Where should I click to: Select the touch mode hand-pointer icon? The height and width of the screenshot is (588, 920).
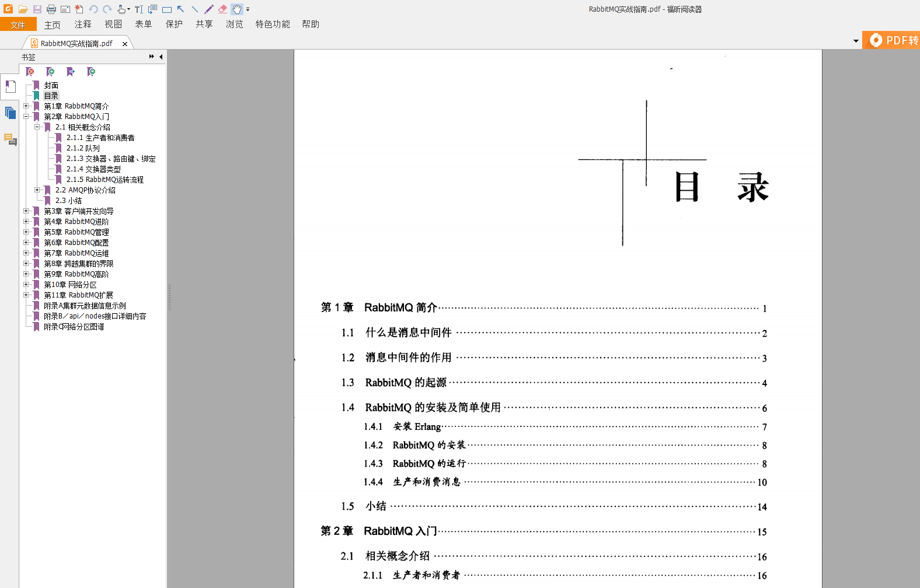tap(121, 9)
